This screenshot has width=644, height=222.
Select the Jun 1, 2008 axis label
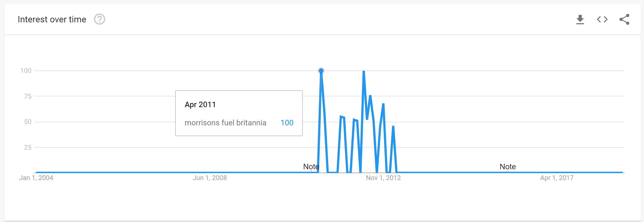click(210, 178)
